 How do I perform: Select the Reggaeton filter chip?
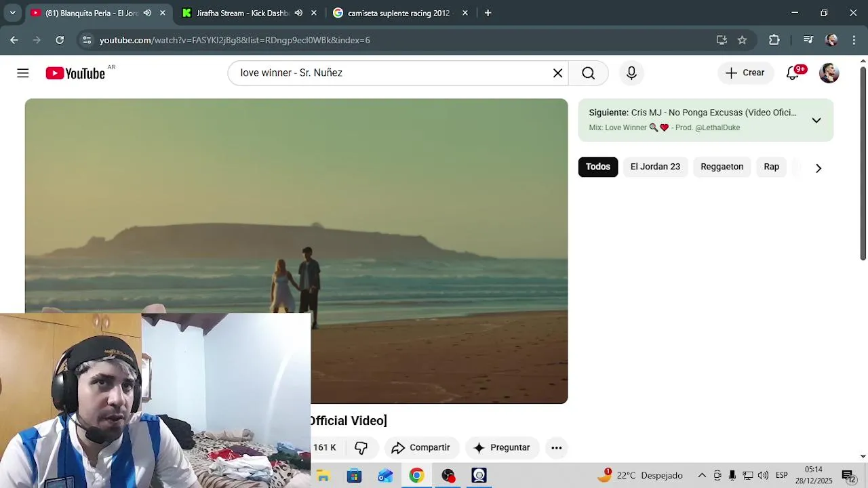(722, 167)
